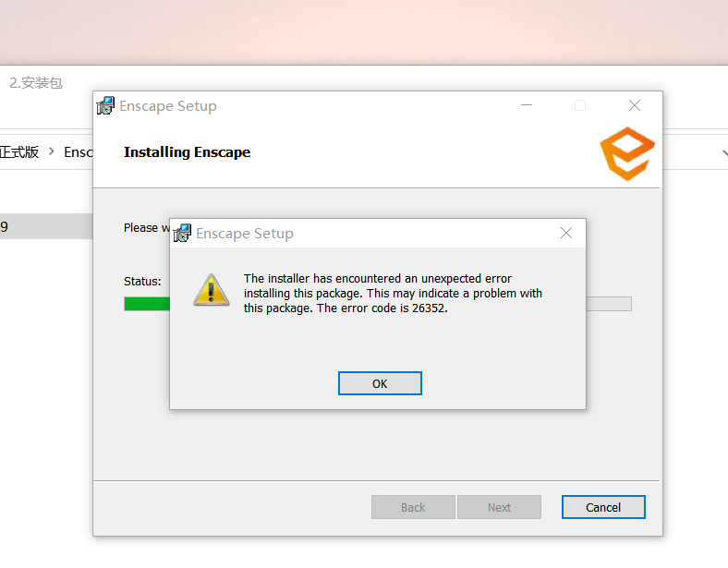Close the Enscape Setup error dialog
The height and width of the screenshot is (568, 728).
point(566,233)
